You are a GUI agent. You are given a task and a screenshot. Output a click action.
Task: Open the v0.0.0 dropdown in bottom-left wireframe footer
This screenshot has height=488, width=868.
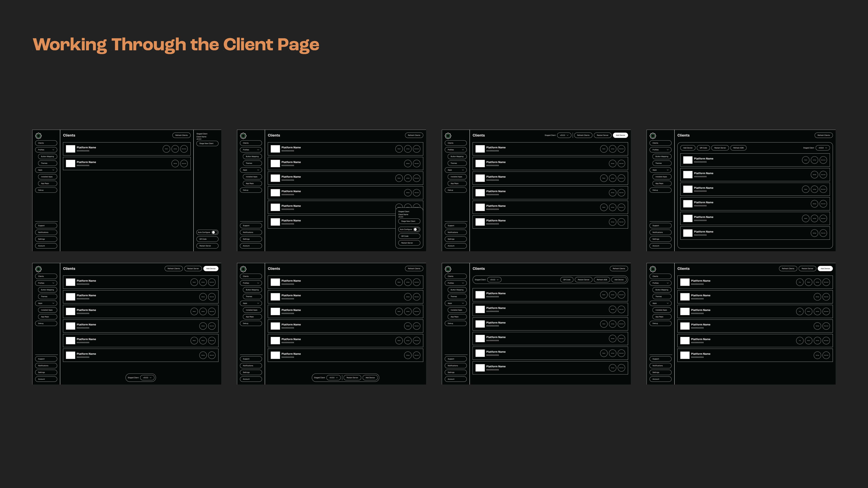tap(147, 378)
